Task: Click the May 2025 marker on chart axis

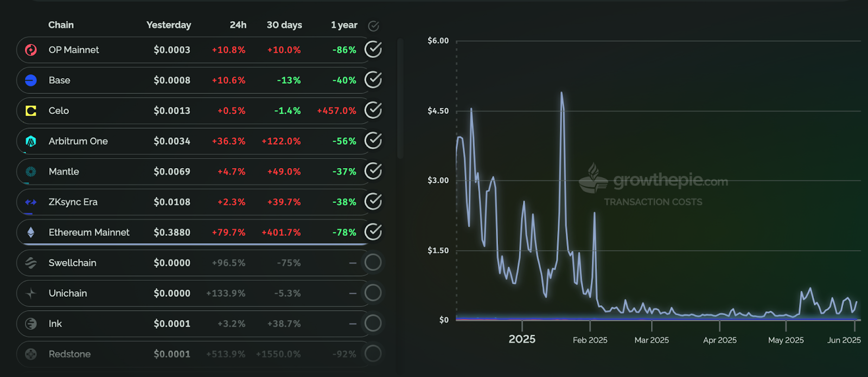Action: click(786, 340)
